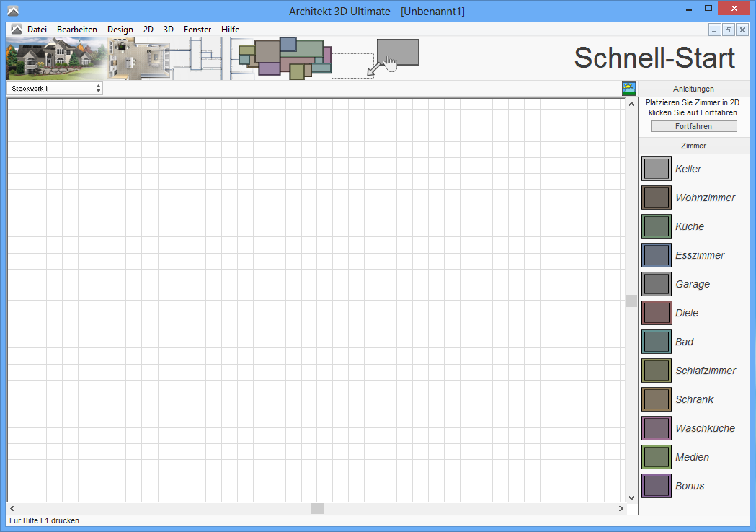This screenshot has width=756, height=532.
Task: Click the Medien label
Action: 692,457
